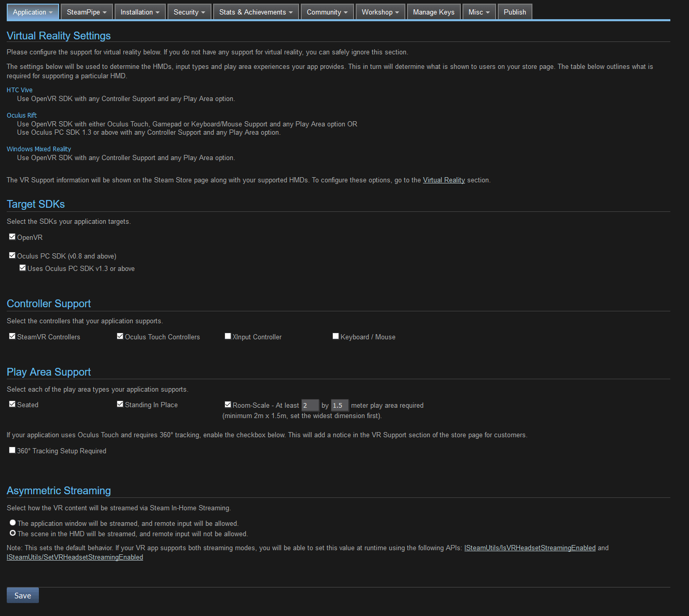Switch to the Manage Keys tab
Screen dimensions: 689x616
[433, 11]
